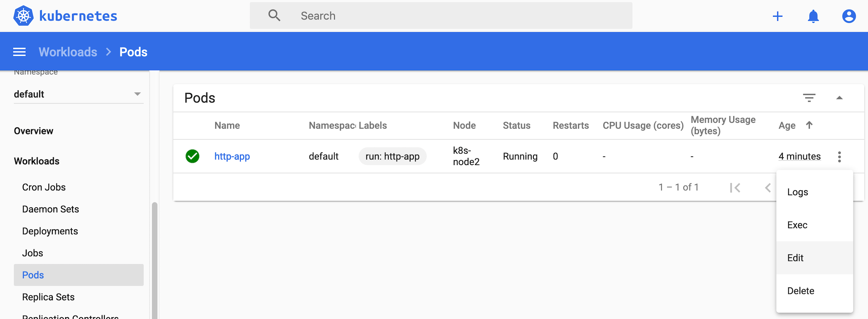Open the http-app pod link
Viewport: 868px width, 319px height.
pyautogui.click(x=232, y=156)
